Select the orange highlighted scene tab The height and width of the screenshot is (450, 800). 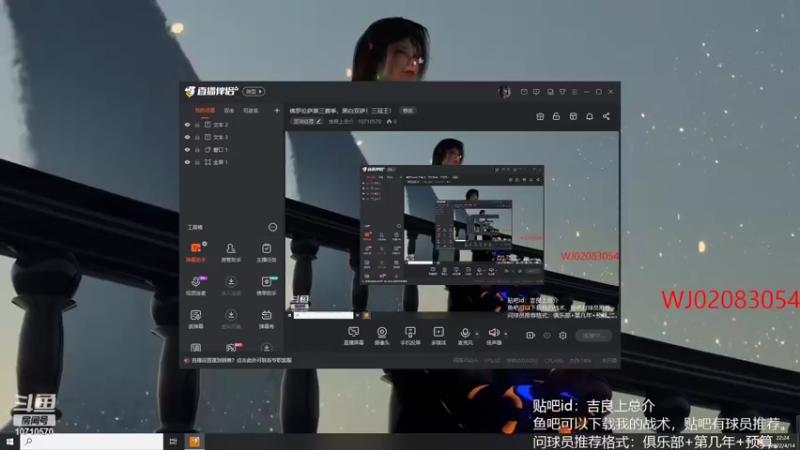tap(205, 110)
